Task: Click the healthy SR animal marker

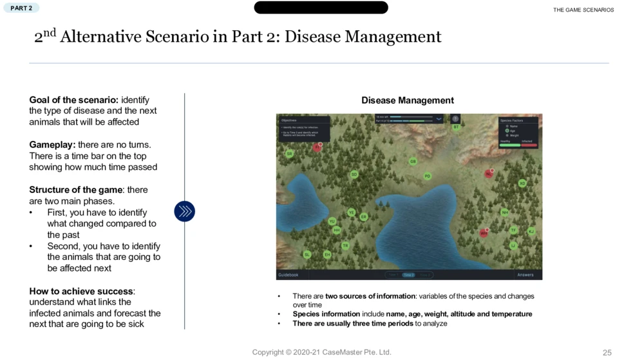Action: click(289, 154)
